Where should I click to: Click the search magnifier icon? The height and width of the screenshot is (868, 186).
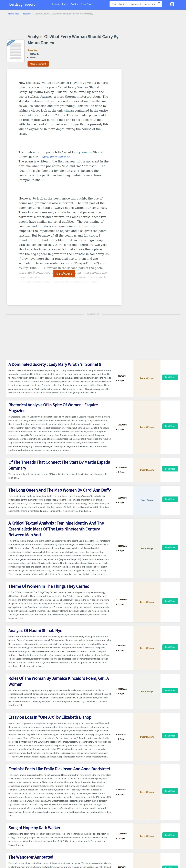tap(159, 4)
